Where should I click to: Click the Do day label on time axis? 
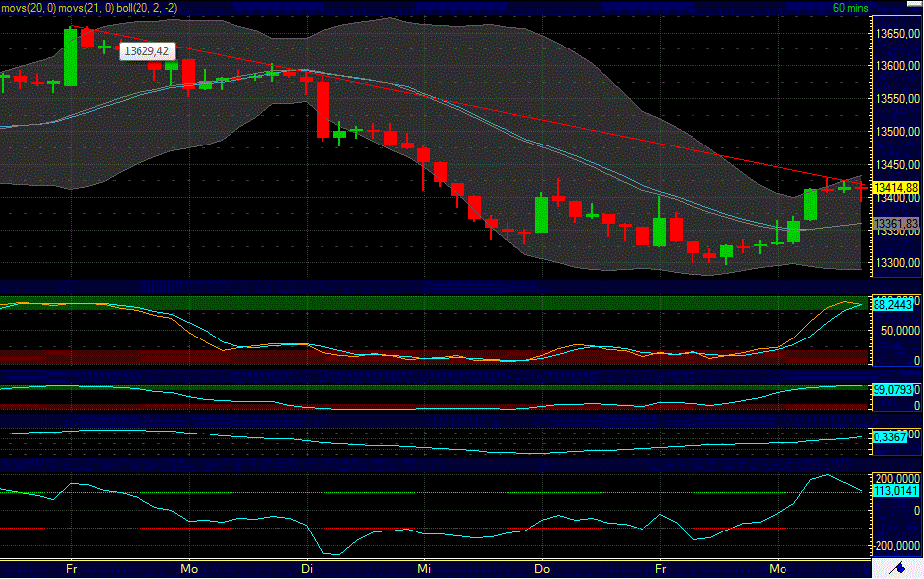[542, 569]
